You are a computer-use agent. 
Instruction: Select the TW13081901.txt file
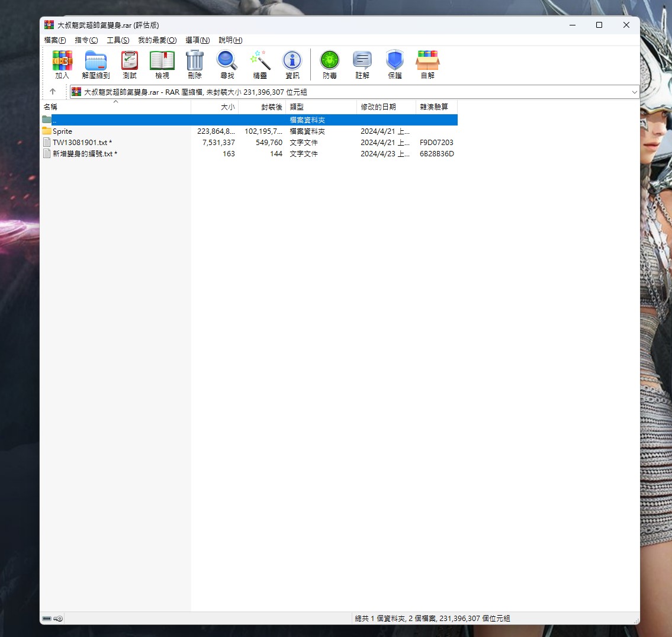tap(80, 143)
